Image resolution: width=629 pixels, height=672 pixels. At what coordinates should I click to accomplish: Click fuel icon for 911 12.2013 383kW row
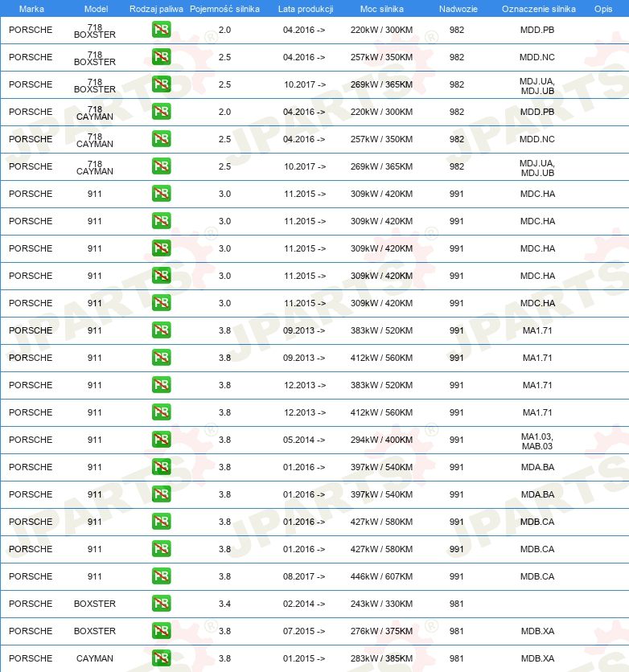tap(161, 385)
